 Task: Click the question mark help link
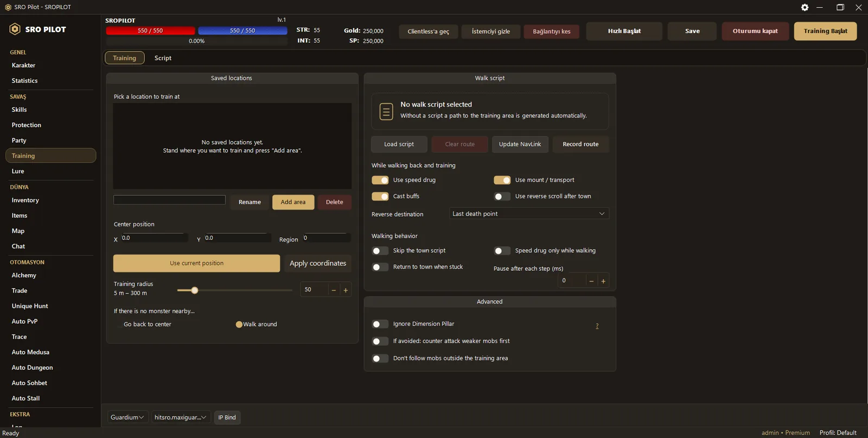(x=597, y=326)
